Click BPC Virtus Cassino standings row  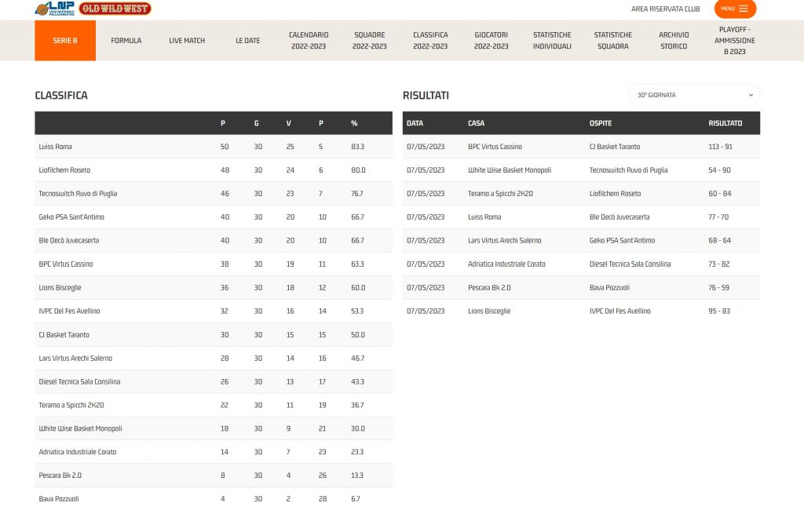pyautogui.click(x=214, y=264)
